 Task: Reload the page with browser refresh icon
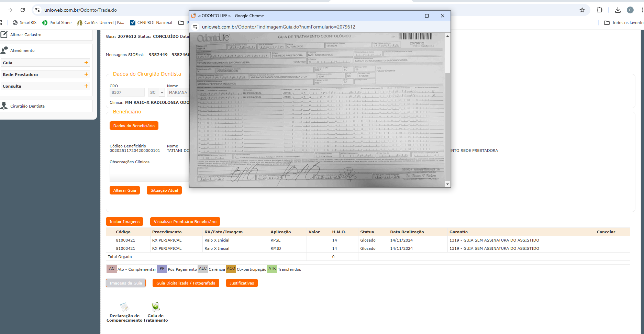[23, 10]
